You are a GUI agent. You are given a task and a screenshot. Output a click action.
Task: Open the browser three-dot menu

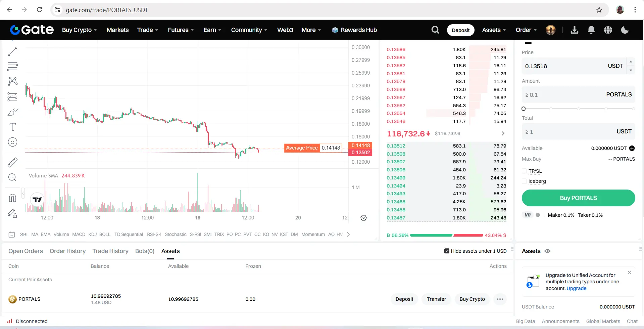(635, 10)
